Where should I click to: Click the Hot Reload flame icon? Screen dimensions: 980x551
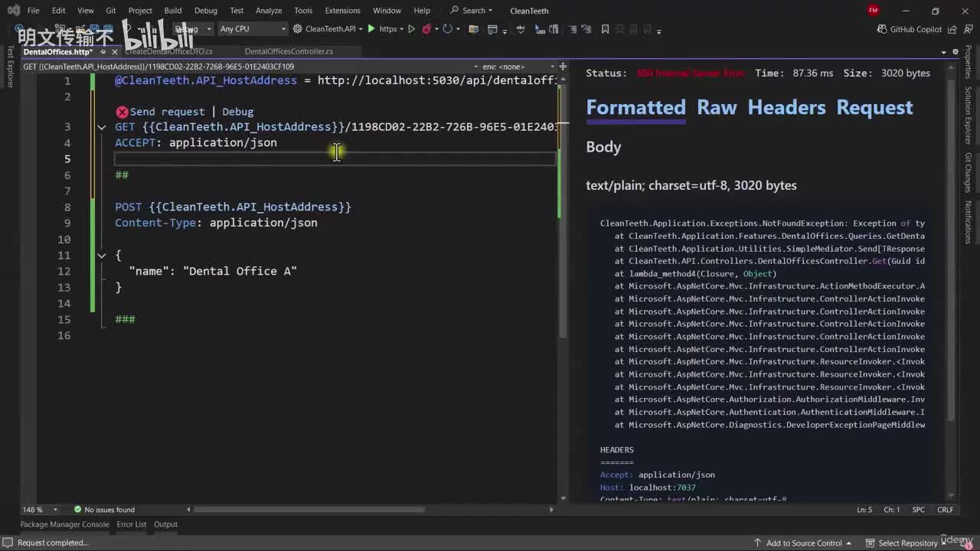tap(427, 29)
